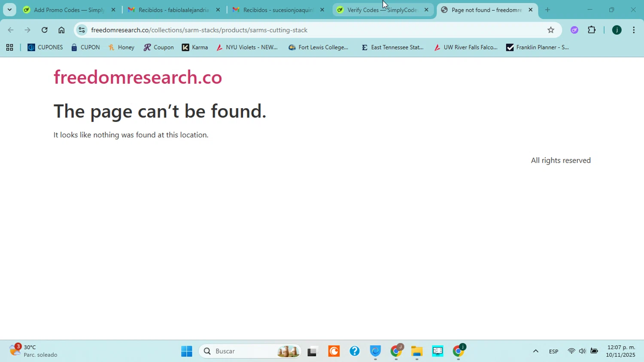Open the orange C app in taskbar
Screen dimensions: 644x362
(334, 351)
